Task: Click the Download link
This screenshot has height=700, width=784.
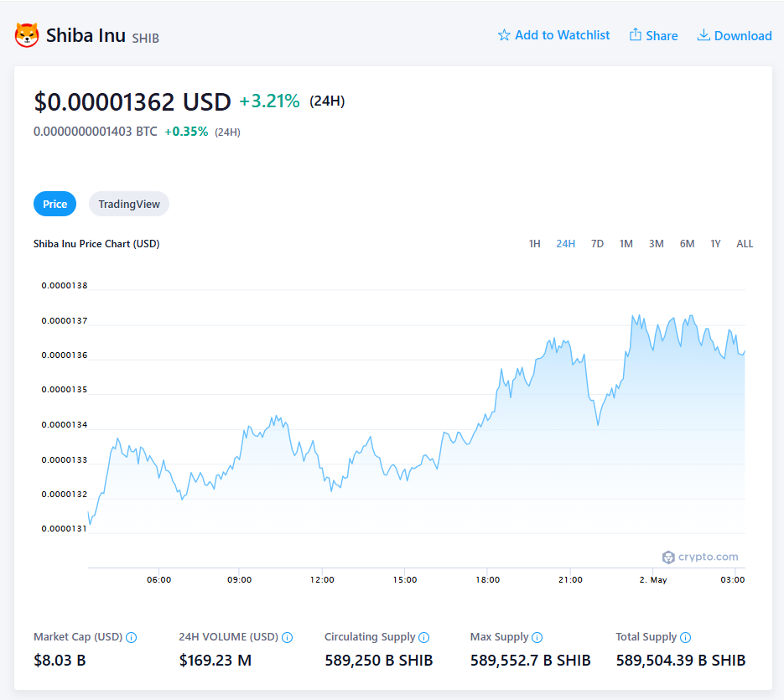Action: [x=735, y=35]
